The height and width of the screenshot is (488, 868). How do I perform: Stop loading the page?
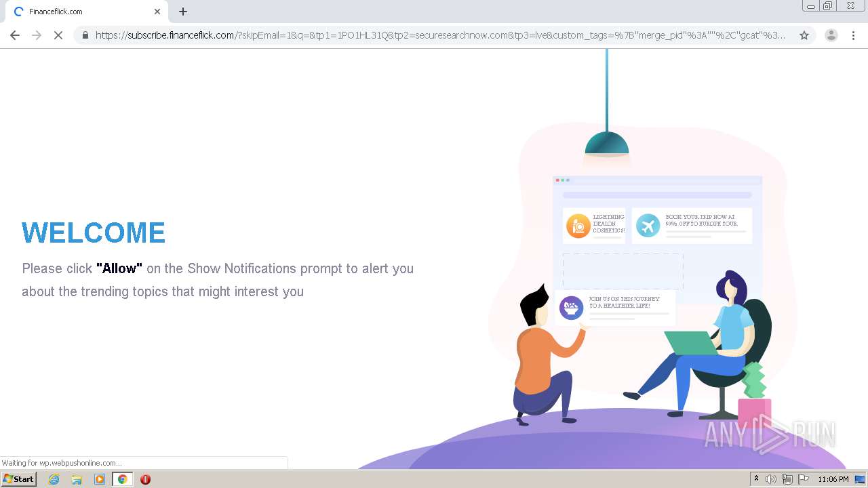point(58,35)
